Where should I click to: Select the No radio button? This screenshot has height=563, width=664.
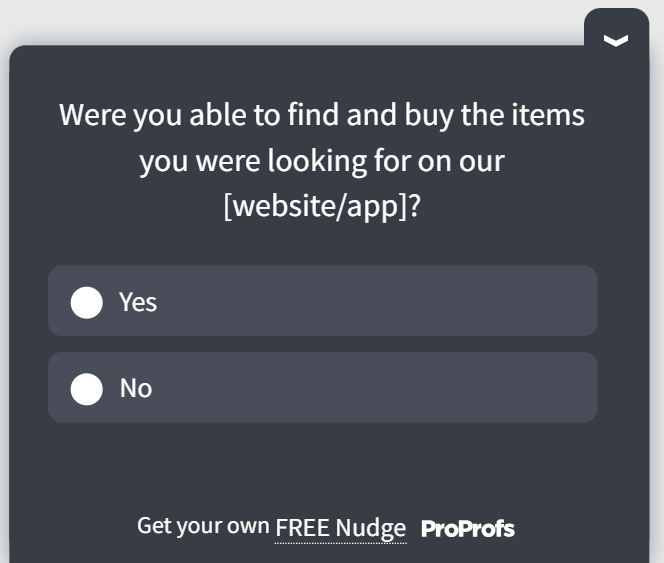point(87,388)
